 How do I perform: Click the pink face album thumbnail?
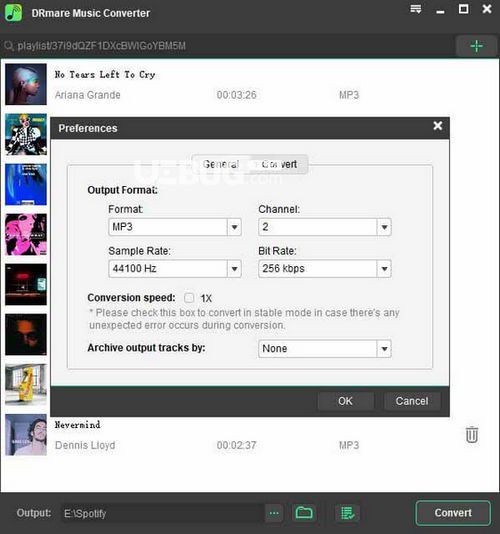pyautogui.click(x=26, y=234)
